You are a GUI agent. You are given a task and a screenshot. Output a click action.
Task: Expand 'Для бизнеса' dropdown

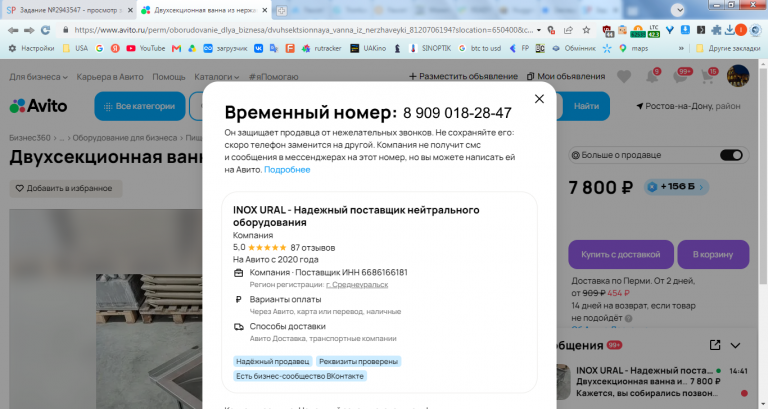click(38, 77)
